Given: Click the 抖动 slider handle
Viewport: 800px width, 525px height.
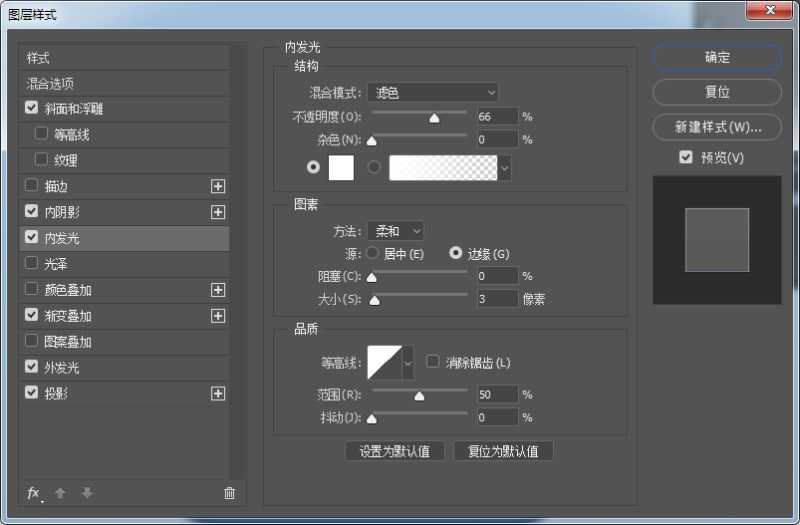Looking at the screenshot, I should (372, 419).
